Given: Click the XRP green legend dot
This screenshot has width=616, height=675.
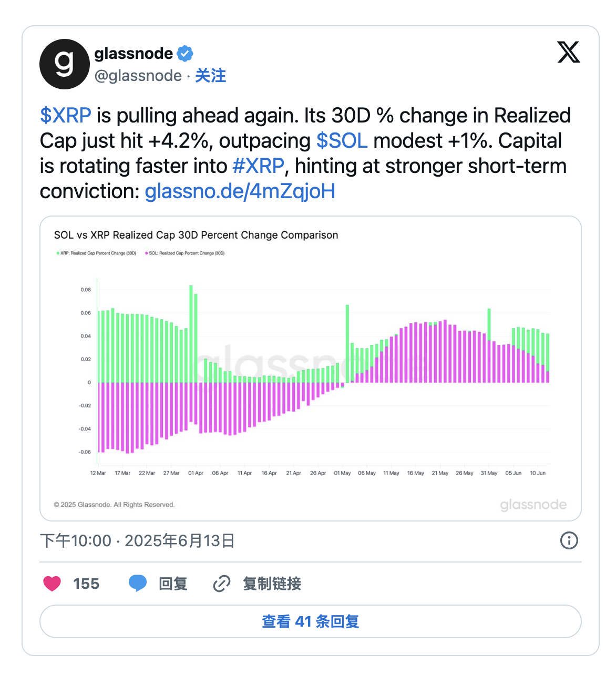Looking at the screenshot, I should 58,253.
